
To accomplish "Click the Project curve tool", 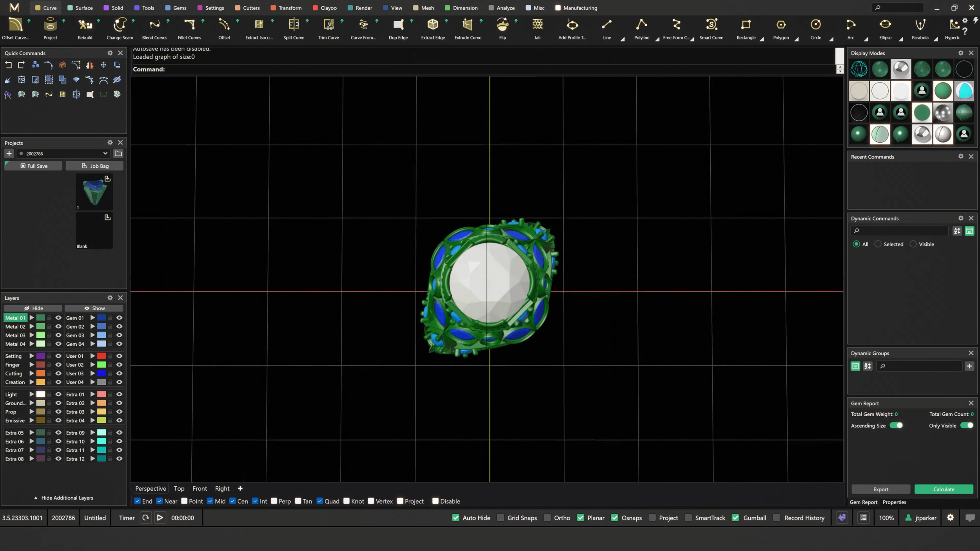I will click(50, 28).
